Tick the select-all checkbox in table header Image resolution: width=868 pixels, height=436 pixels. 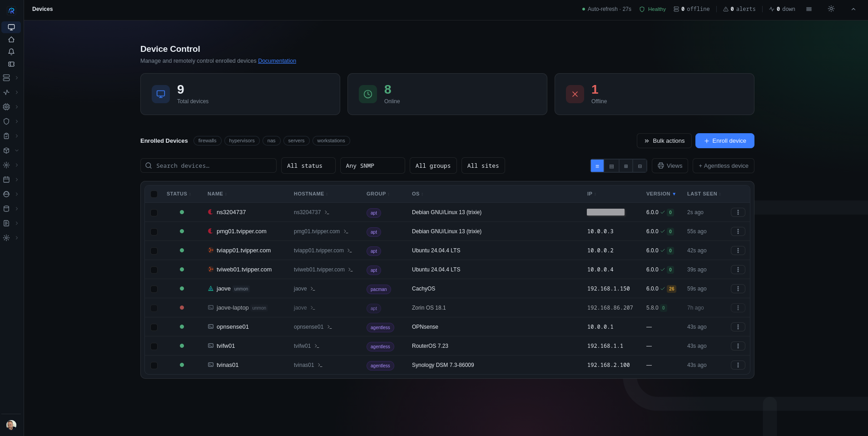tap(154, 194)
